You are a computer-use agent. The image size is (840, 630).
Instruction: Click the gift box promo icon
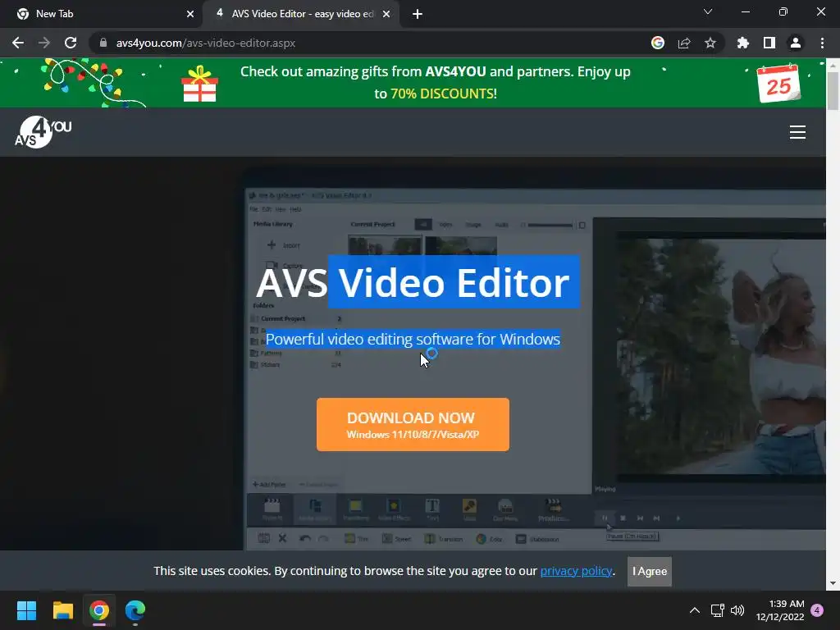[200, 84]
